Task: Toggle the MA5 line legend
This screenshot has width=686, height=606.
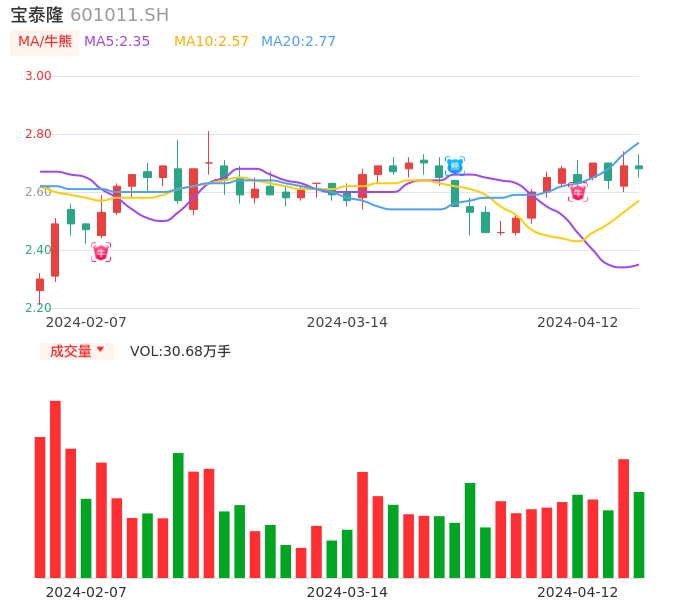Action: click(x=117, y=42)
